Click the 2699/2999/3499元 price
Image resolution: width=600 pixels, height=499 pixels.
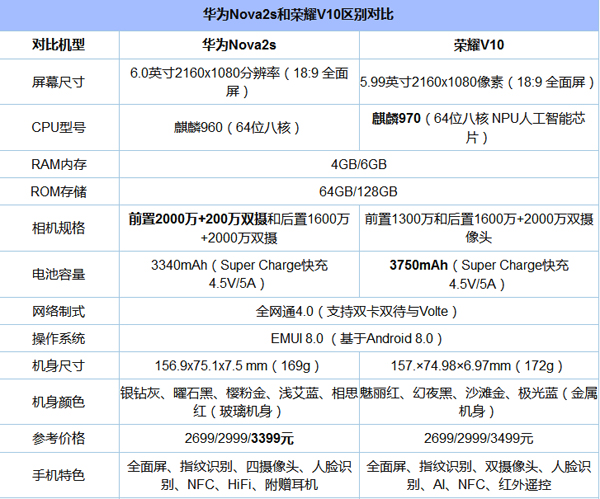pyautogui.click(x=479, y=438)
